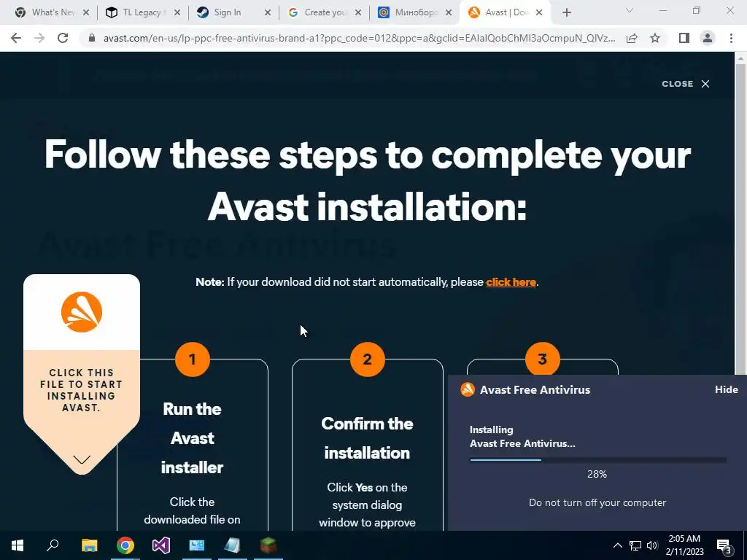Click 'Run the Avast installer' heading
This screenshot has height=560, width=747.
pos(192,438)
